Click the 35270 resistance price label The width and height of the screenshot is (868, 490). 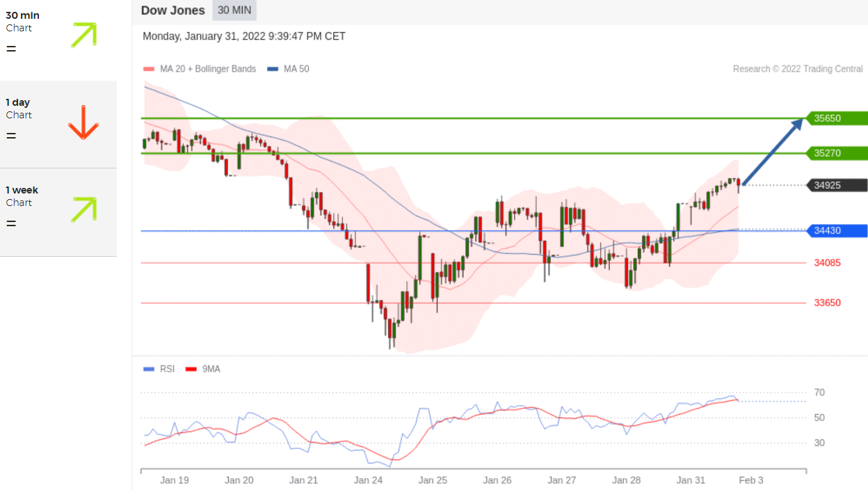(x=837, y=153)
